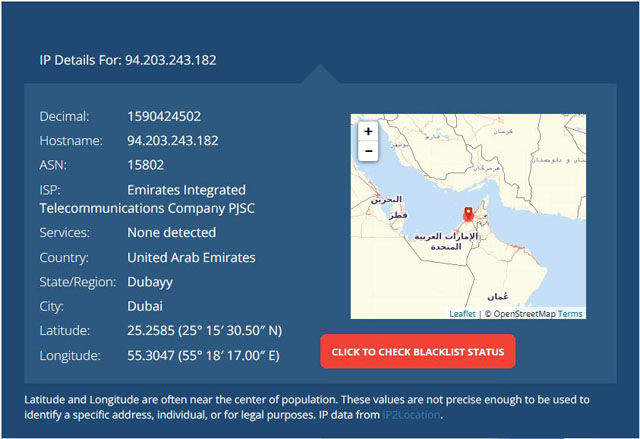Click the city value Dubai
The image size is (640, 439).
click(x=145, y=306)
